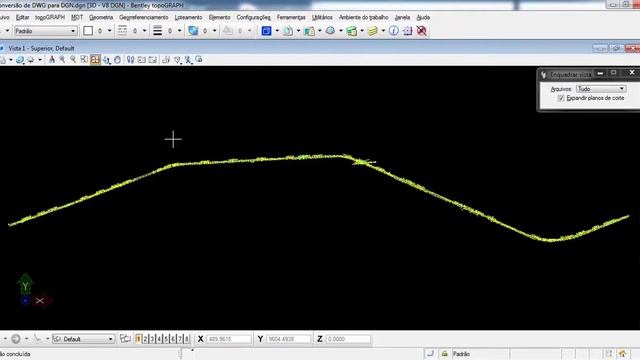
Task: Open the green level manager icon
Action: 351,31
